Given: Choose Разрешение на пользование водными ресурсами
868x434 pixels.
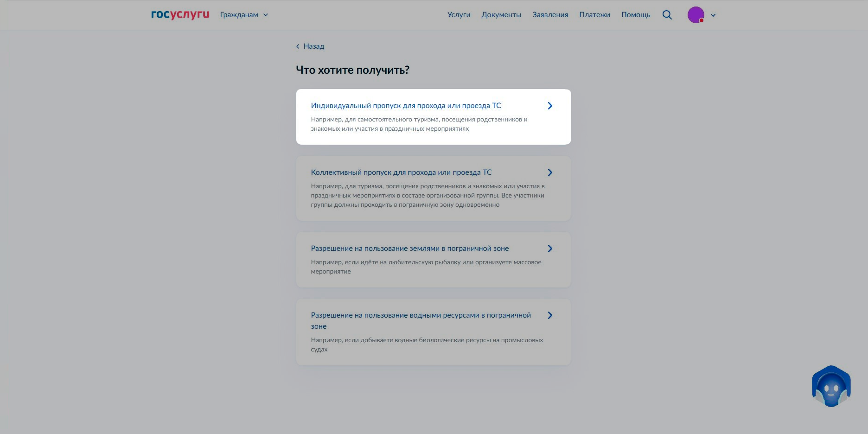Looking at the screenshot, I should (420, 316).
